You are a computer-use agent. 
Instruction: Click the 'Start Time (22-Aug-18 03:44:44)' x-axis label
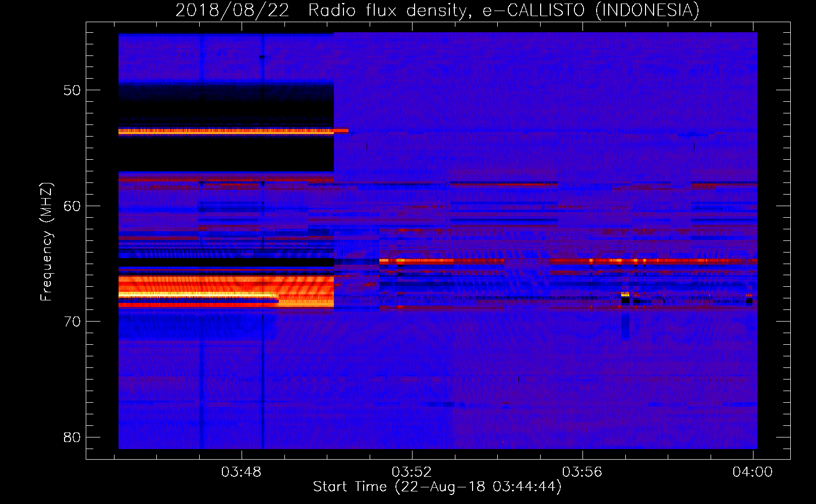(x=437, y=487)
